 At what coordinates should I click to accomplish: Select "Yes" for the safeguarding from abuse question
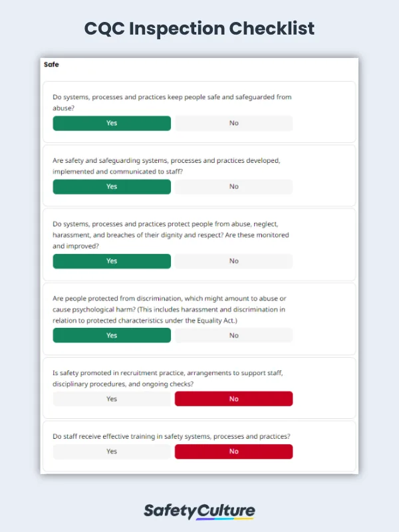[111, 123]
